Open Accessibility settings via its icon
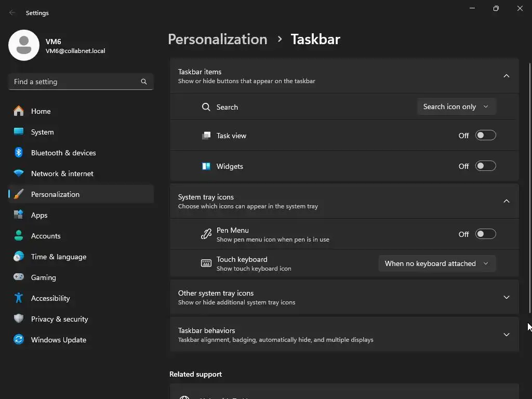This screenshot has width=532, height=399. tap(19, 298)
